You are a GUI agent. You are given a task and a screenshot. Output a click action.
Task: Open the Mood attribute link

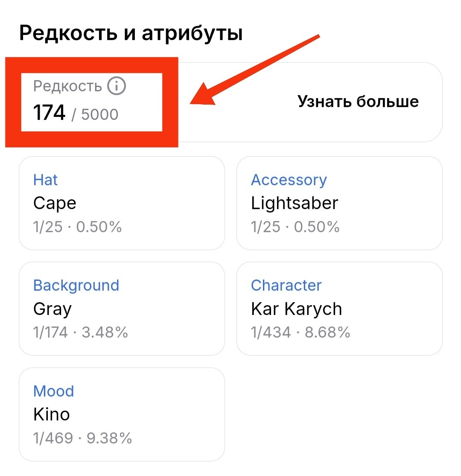pyautogui.click(x=54, y=391)
